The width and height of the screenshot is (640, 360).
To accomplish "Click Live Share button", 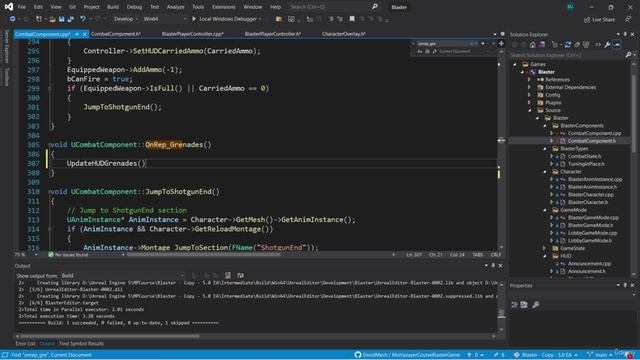I will pos(599,20).
